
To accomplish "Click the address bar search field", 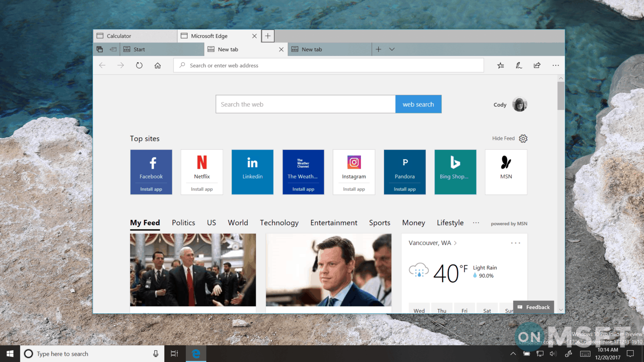I will coord(329,66).
